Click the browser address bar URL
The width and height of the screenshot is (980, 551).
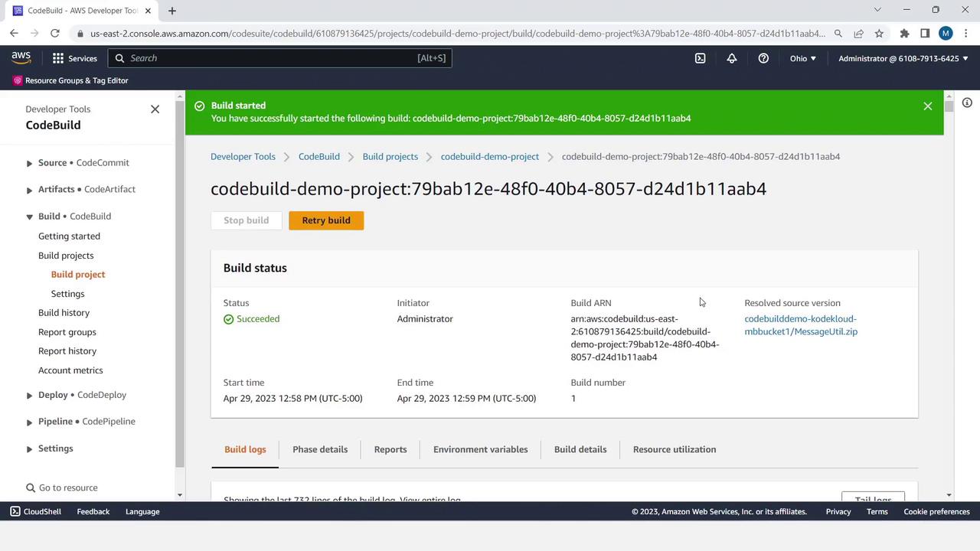(457, 34)
